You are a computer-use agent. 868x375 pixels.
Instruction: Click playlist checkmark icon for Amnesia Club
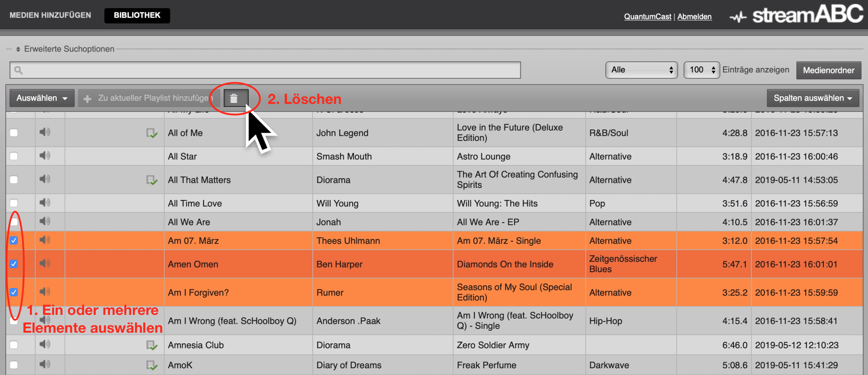(152, 345)
